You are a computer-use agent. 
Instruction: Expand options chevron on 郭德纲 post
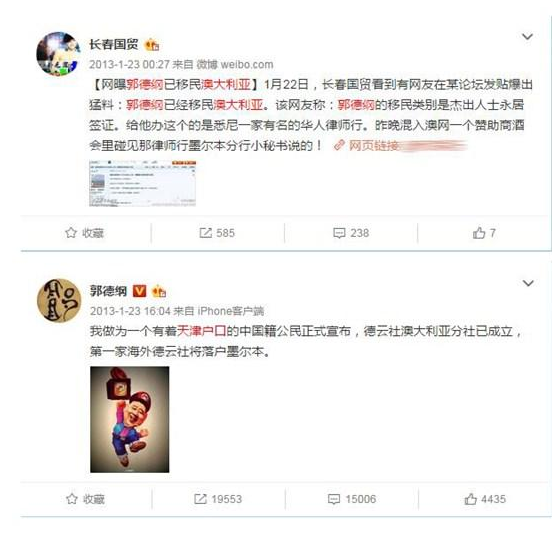pos(528,283)
